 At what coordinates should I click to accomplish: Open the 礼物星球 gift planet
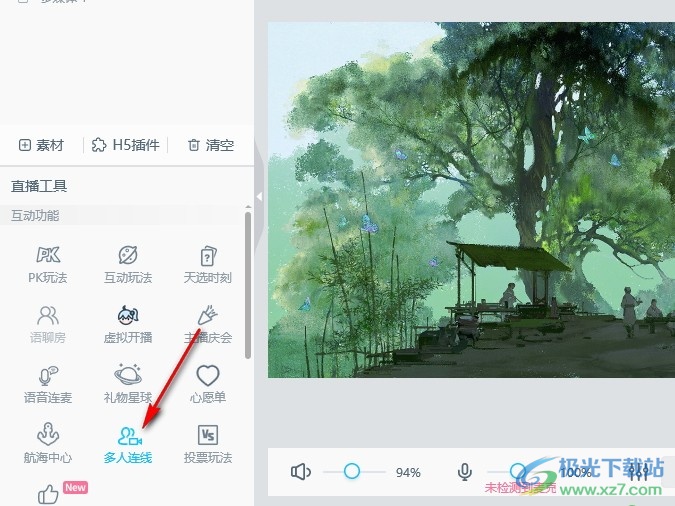pyautogui.click(x=128, y=384)
